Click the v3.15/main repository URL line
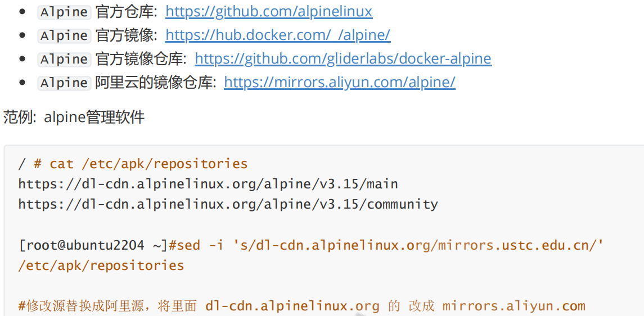 (208, 184)
